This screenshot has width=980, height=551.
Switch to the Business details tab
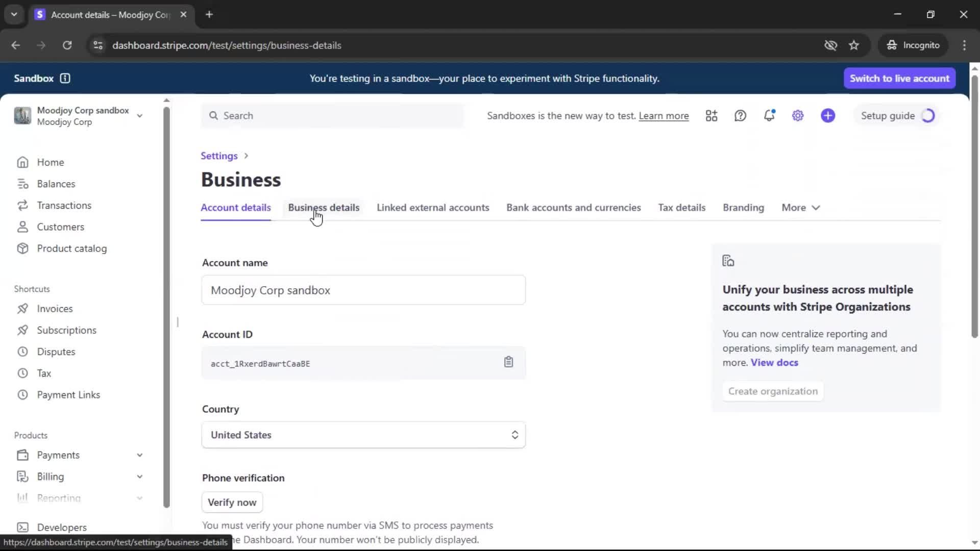coord(324,208)
